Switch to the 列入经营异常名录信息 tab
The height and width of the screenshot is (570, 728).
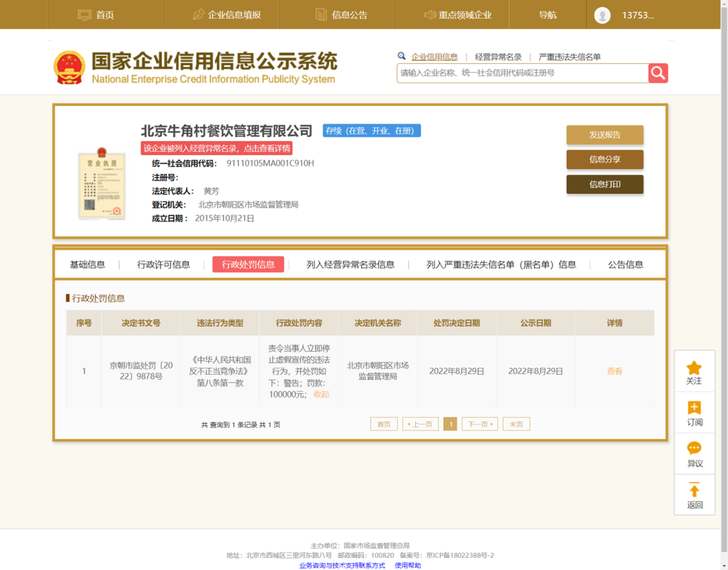coord(350,265)
